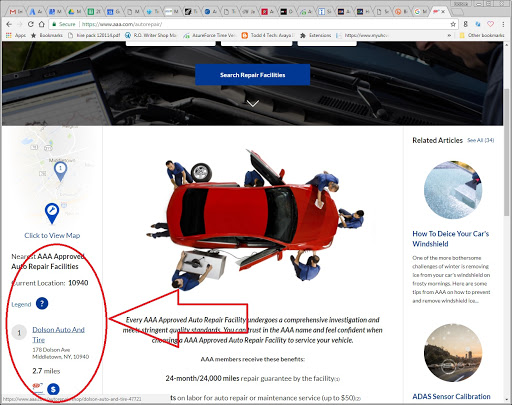The height and width of the screenshot is (405, 512).
Task: Switch to the green Sheets tab
Action: click(x=94, y=12)
